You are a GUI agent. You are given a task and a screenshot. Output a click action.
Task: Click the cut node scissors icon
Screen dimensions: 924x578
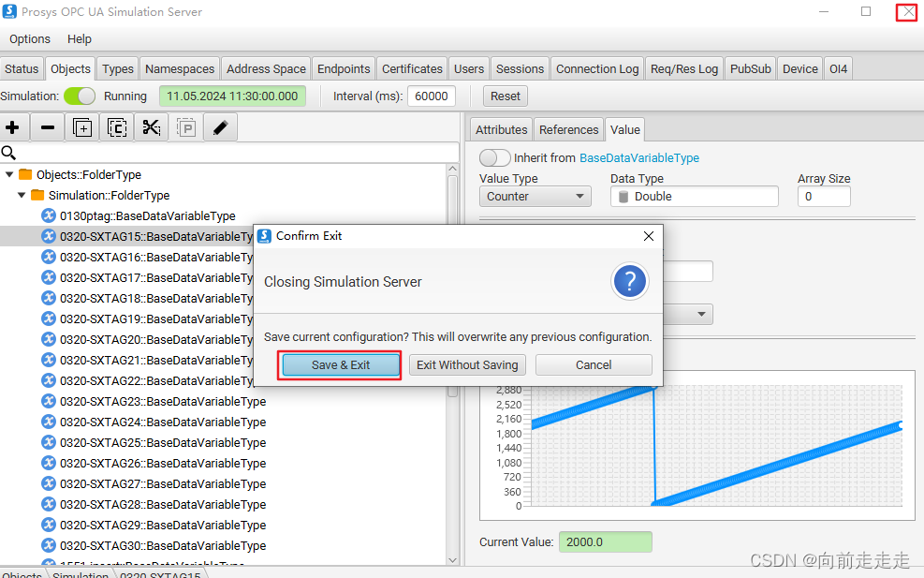pos(151,127)
